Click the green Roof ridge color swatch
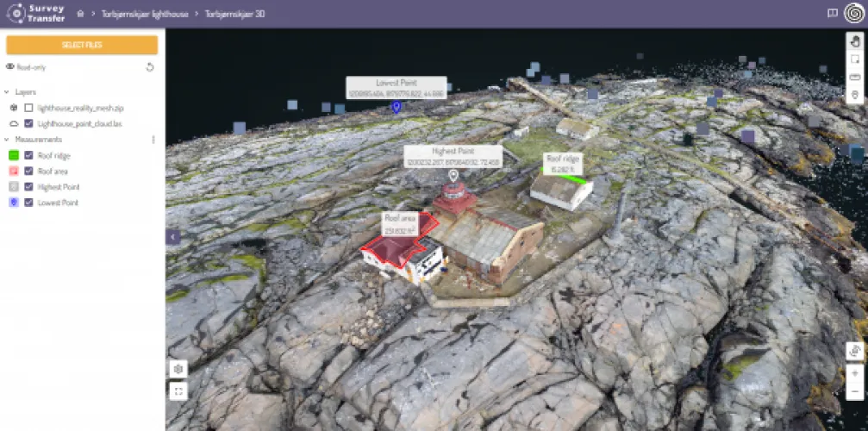This screenshot has height=431, width=868. click(14, 156)
